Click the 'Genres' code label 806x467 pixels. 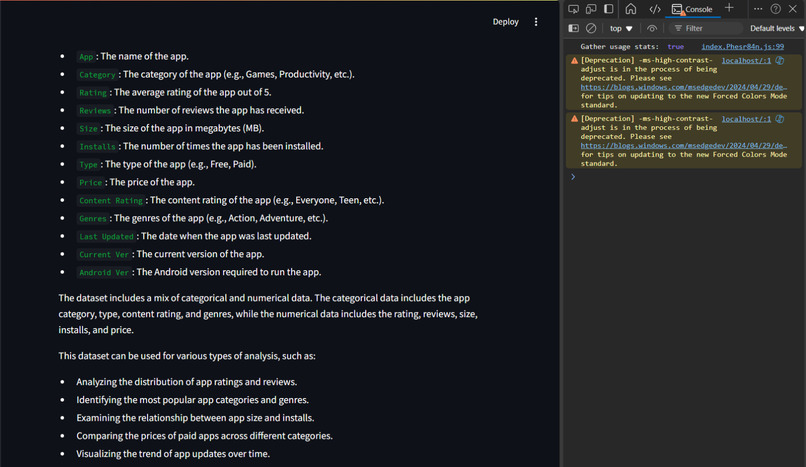tap(93, 218)
